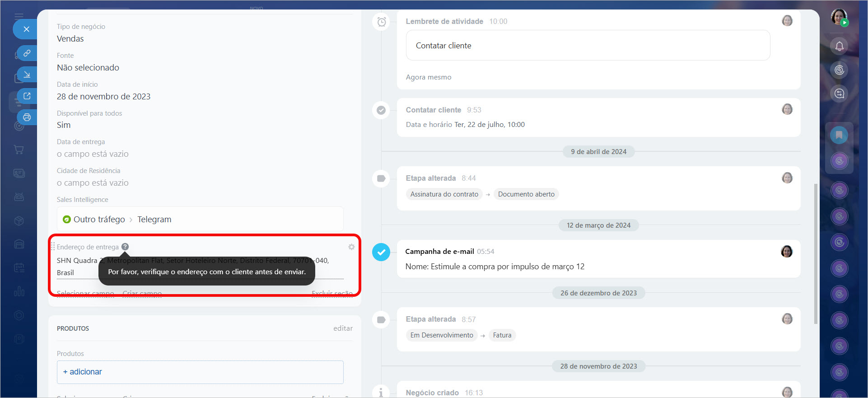Open the notifications bell

coord(839,46)
